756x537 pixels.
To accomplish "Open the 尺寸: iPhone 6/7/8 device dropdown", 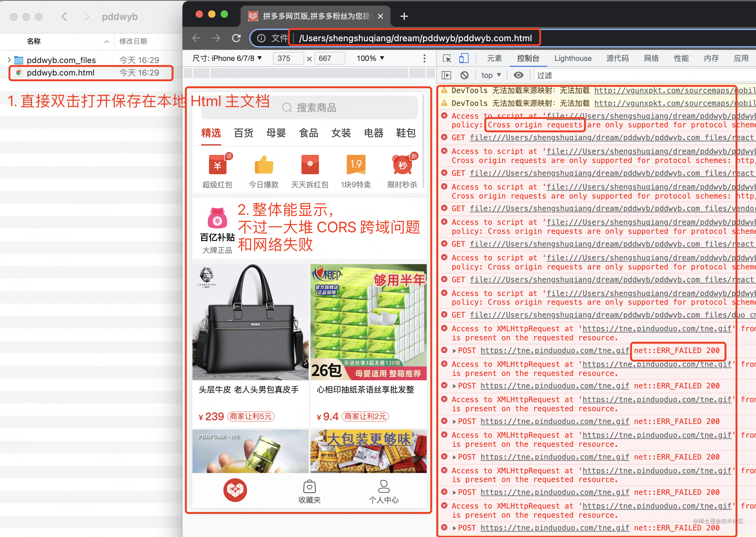I will (x=227, y=58).
